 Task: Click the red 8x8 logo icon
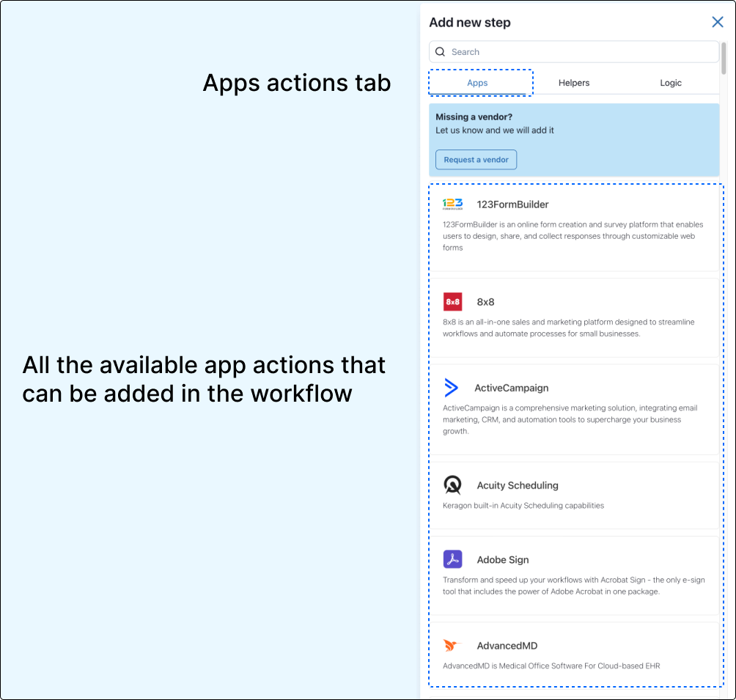click(x=452, y=301)
